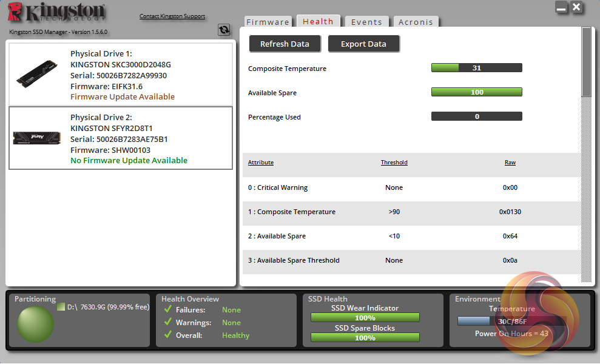This screenshot has height=364, width=600.
Task: Click the 'Percentage Used' summary label
Action: coord(274,117)
